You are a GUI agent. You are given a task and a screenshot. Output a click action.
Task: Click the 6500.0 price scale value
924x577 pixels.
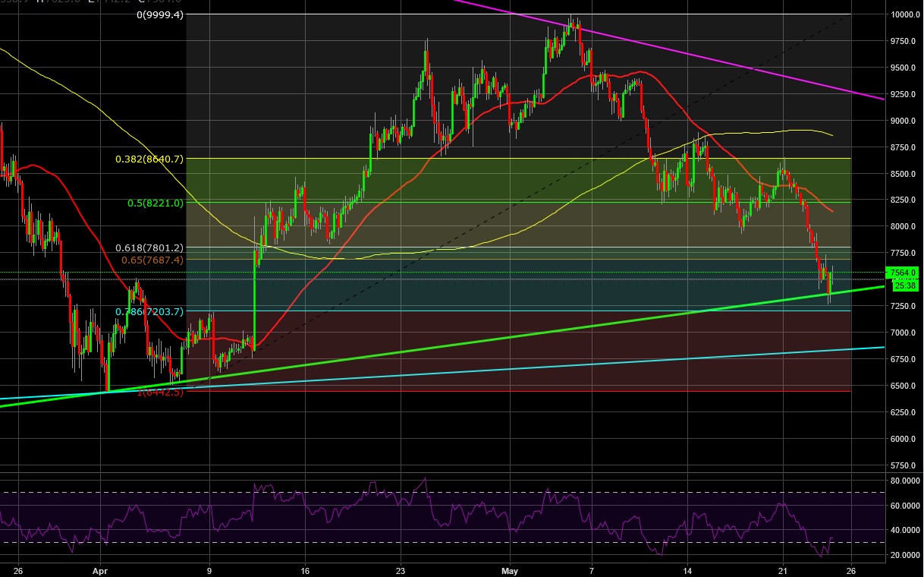pyautogui.click(x=902, y=386)
